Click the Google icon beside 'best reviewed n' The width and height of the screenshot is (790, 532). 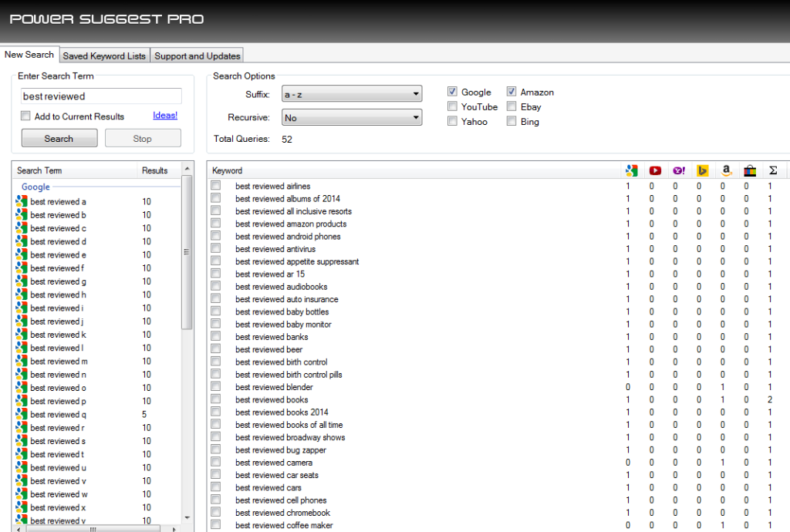pyautogui.click(x=21, y=375)
